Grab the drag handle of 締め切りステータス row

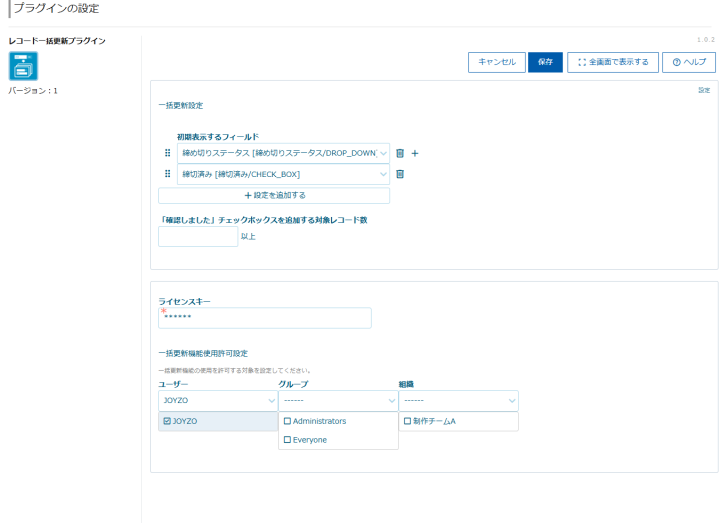[167, 153]
